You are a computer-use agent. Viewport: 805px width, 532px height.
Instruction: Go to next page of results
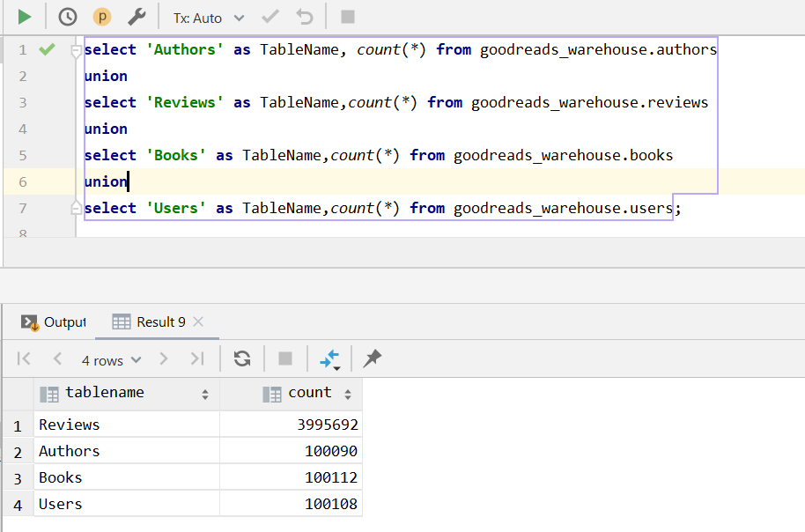164,358
